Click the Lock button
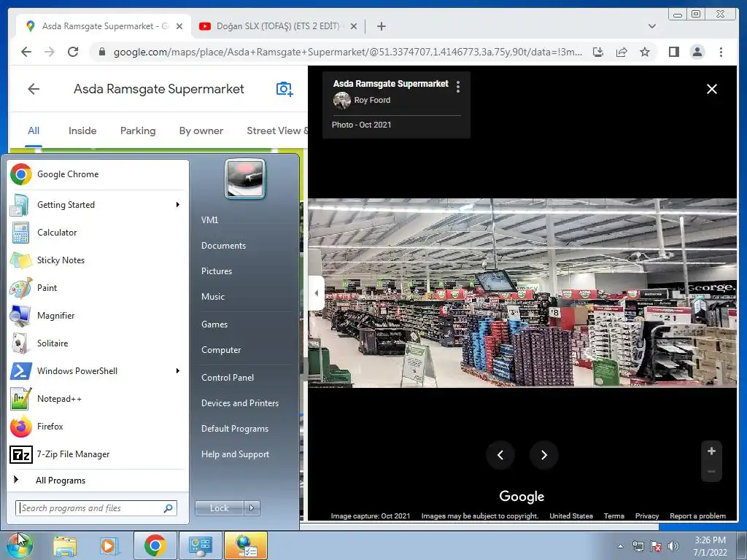The height and width of the screenshot is (560, 747). (219, 508)
